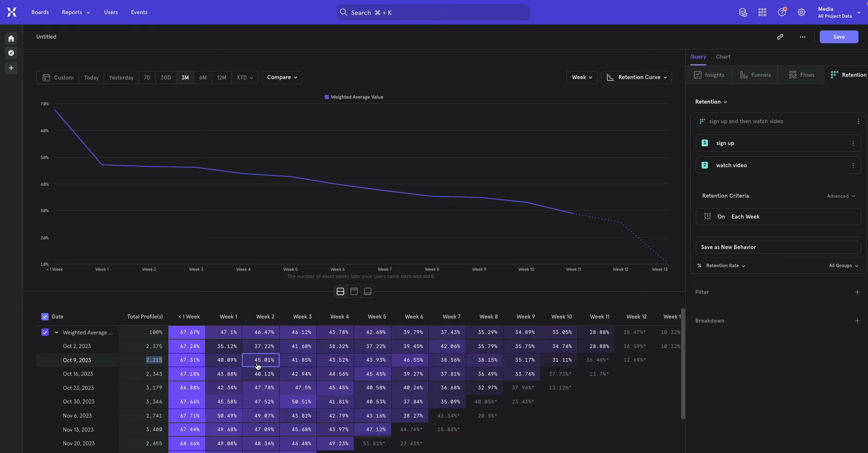Screen dimensions: 868x453
Task: Select the 7D date range
Action: tap(147, 78)
